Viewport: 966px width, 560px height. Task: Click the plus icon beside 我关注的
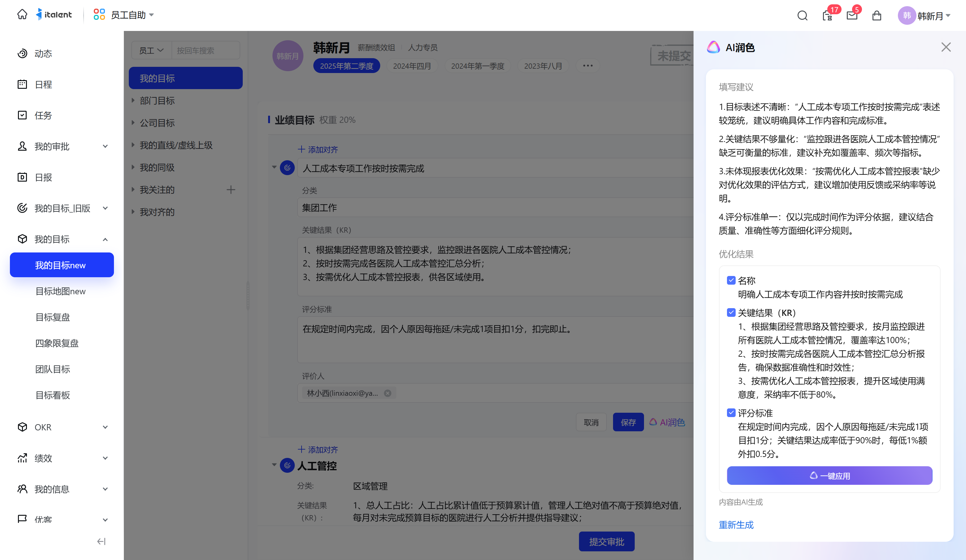pos(231,190)
